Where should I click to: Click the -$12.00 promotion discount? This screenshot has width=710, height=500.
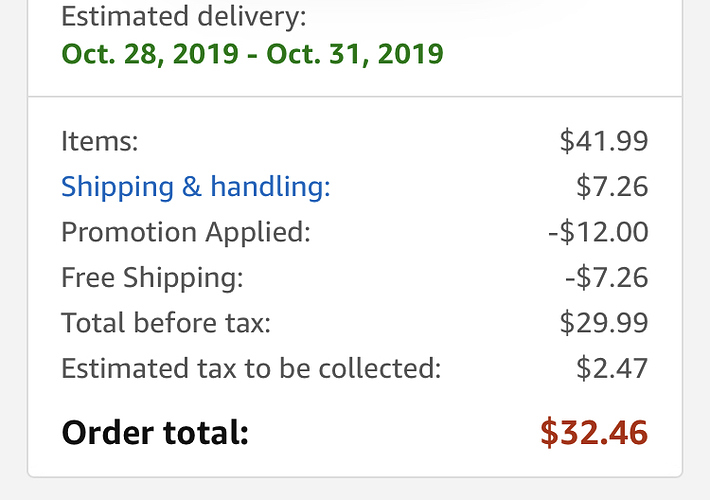[x=598, y=232]
